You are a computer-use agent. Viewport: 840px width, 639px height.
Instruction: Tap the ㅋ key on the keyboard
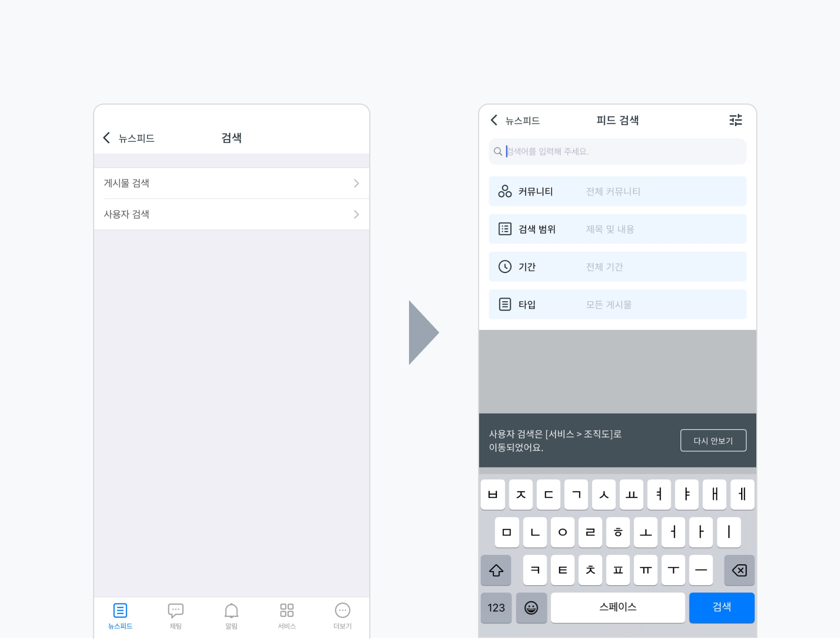click(535, 570)
